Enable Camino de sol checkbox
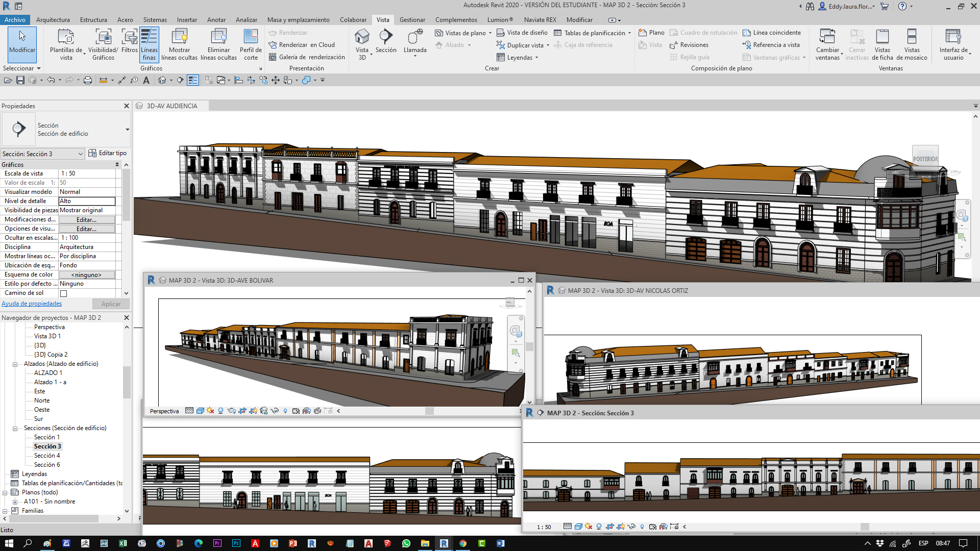The height and width of the screenshot is (551, 980). click(64, 293)
